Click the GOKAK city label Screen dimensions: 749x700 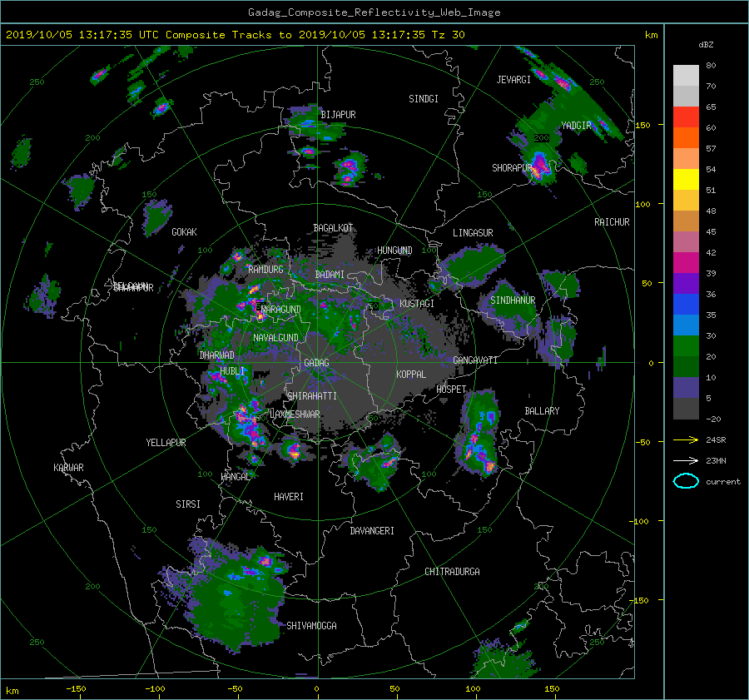184,231
